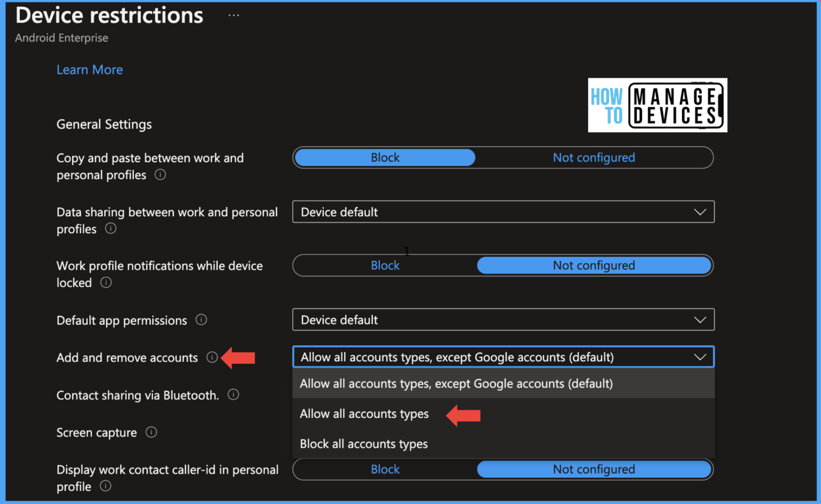Set Display work contact caller-id to Block

tap(385, 469)
